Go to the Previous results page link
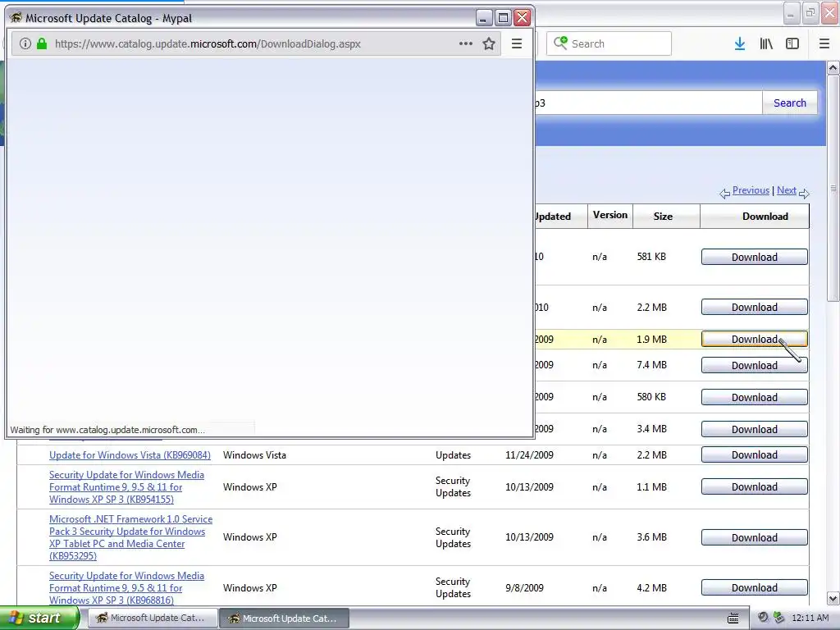This screenshot has width=840, height=630. (x=751, y=190)
